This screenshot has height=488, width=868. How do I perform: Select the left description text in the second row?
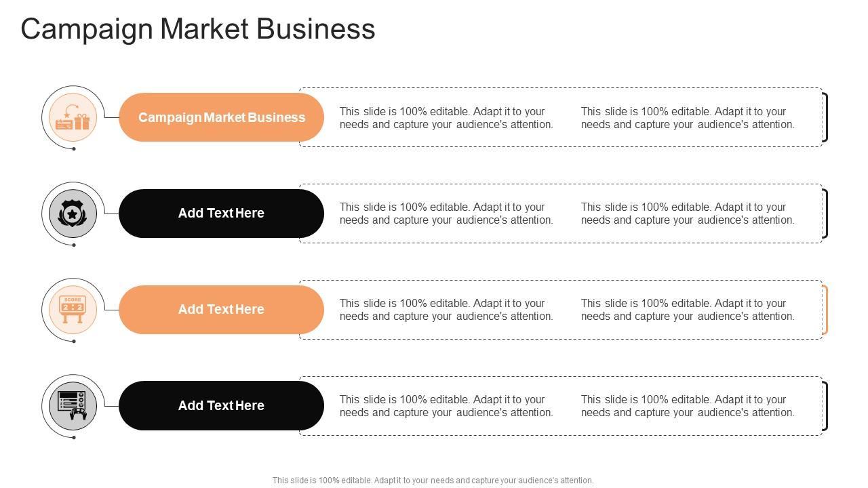[x=446, y=213]
